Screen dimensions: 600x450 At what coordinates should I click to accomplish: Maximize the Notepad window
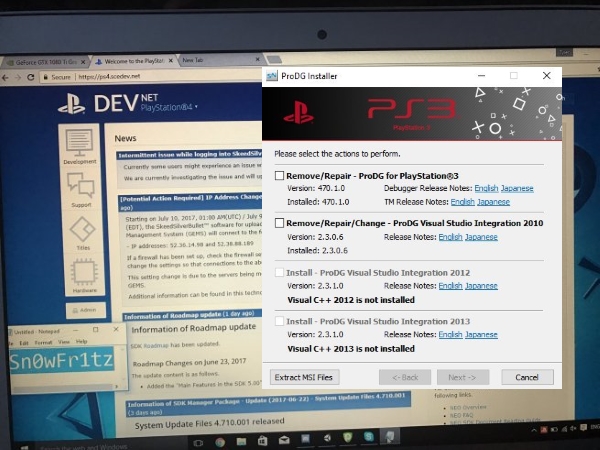tap(96, 329)
